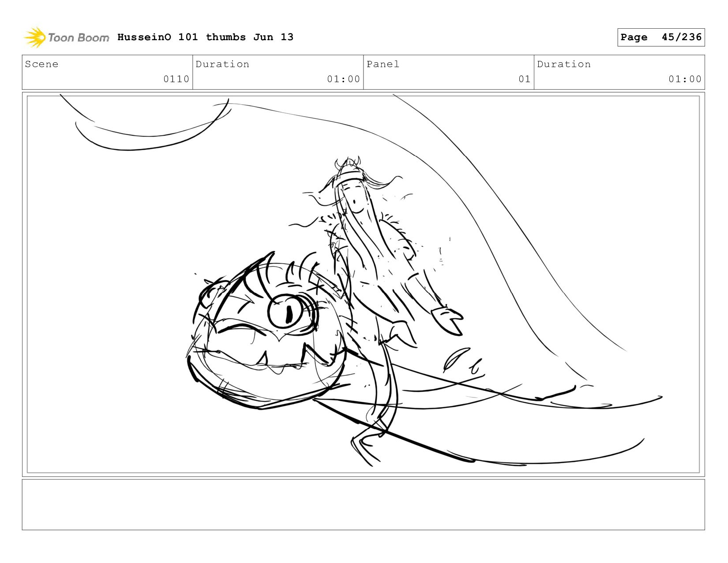The height and width of the screenshot is (563, 728).
Task: Click the 'Page 45/236' box
Action: [661, 37]
